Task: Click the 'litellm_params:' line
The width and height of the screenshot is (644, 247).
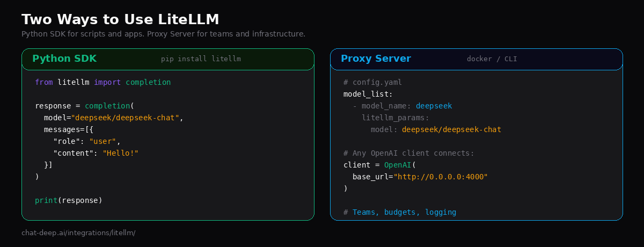Action: [x=395, y=118]
